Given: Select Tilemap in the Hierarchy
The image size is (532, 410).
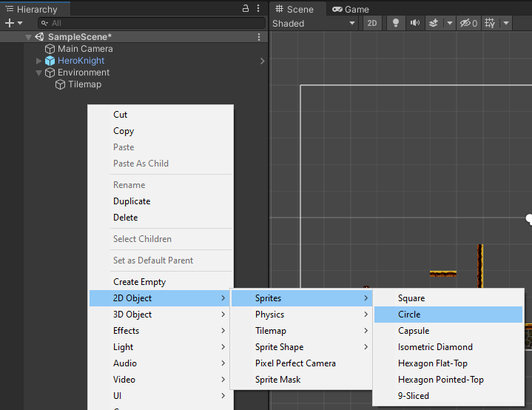Looking at the screenshot, I should (x=85, y=84).
